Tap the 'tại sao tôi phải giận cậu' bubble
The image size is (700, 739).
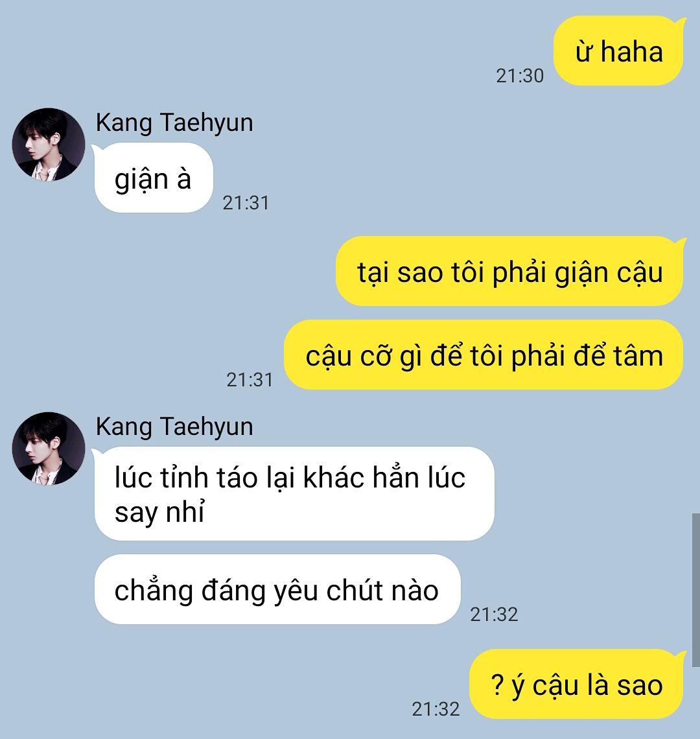(509, 271)
